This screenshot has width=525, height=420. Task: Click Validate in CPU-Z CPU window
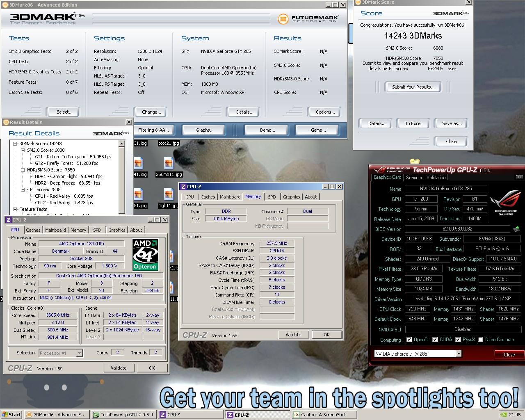coord(119,368)
